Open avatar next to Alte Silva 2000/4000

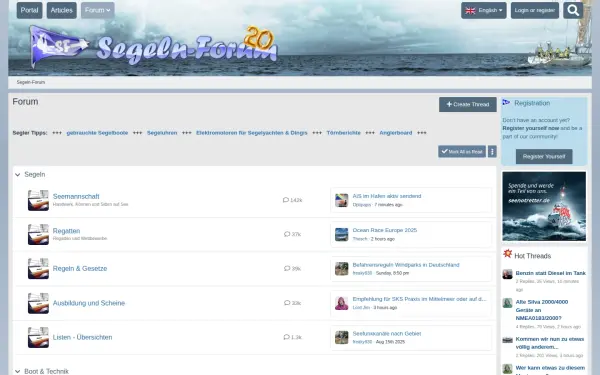click(507, 303)
